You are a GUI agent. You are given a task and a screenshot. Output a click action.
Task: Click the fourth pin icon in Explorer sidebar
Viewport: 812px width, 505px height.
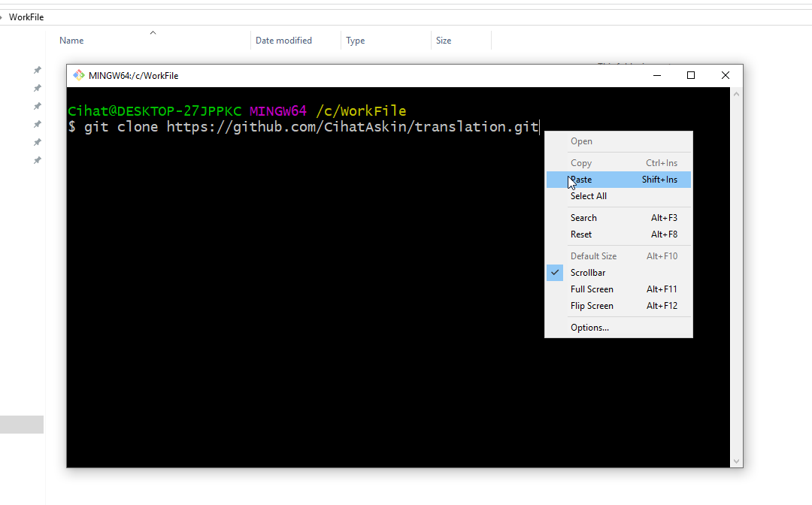(x=38, y=124)
